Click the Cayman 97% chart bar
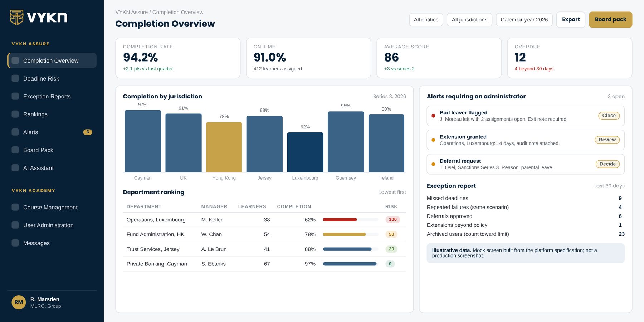644x322 pixels. tap(143, 141)
